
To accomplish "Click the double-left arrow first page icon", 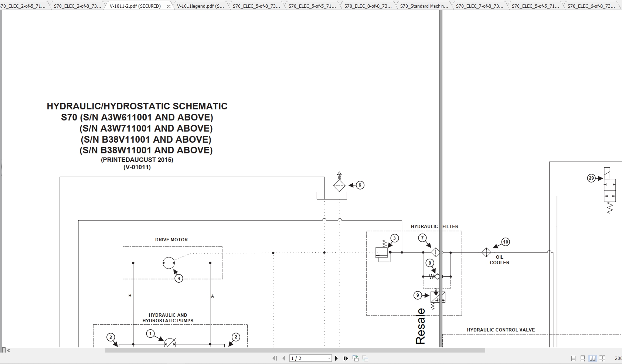I will tap(275, 358).
